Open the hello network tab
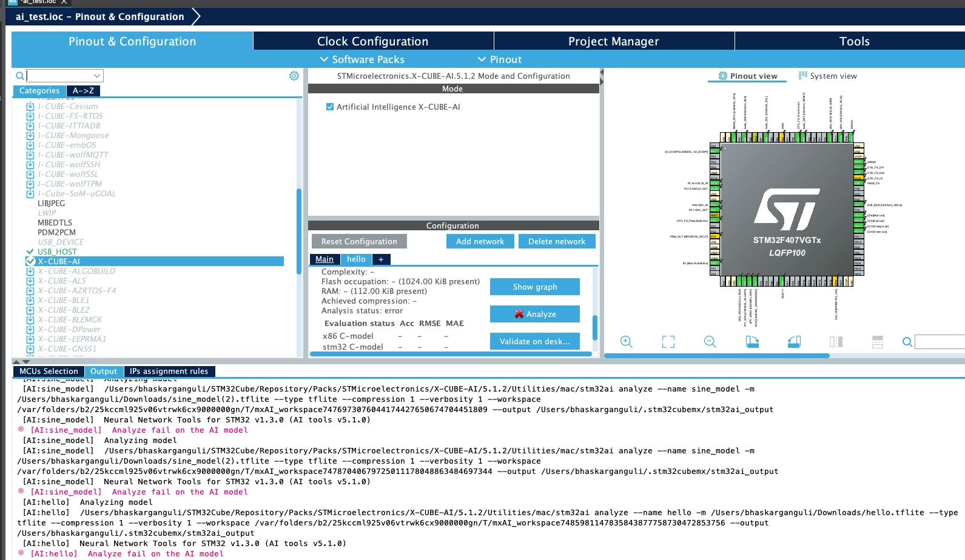The image size is (965, 560). tap(356, 259)
